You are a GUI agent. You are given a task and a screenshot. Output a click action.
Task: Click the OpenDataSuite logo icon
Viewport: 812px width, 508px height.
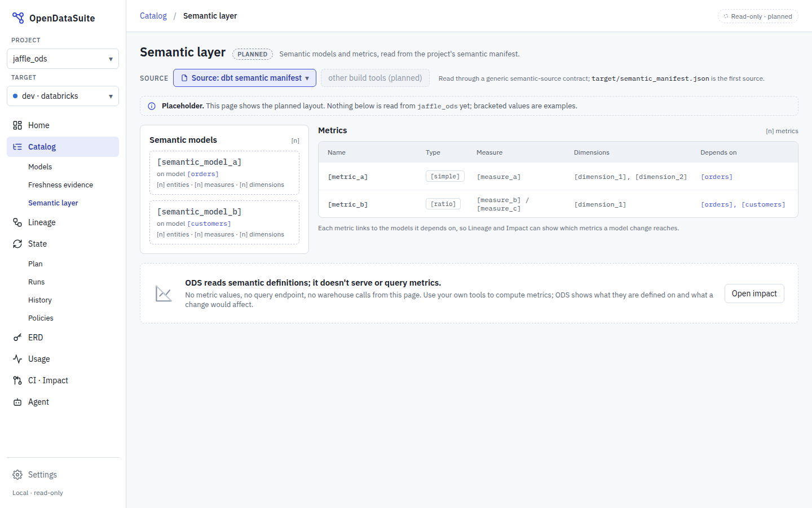(18, 18)
